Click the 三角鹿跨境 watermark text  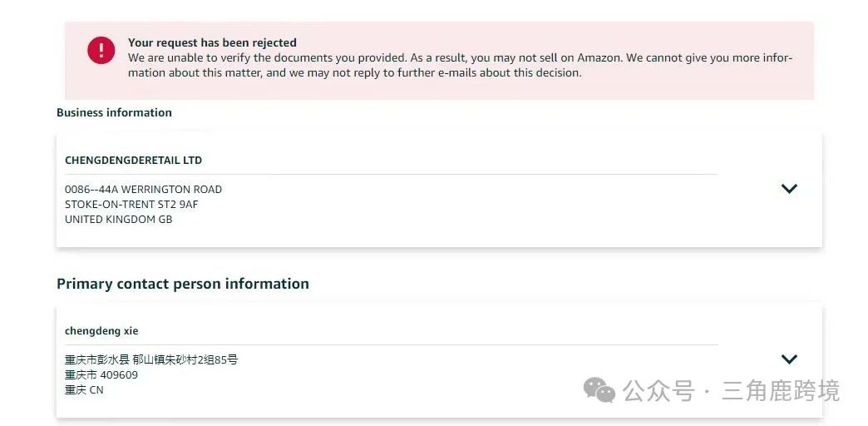tap(781, 390)
